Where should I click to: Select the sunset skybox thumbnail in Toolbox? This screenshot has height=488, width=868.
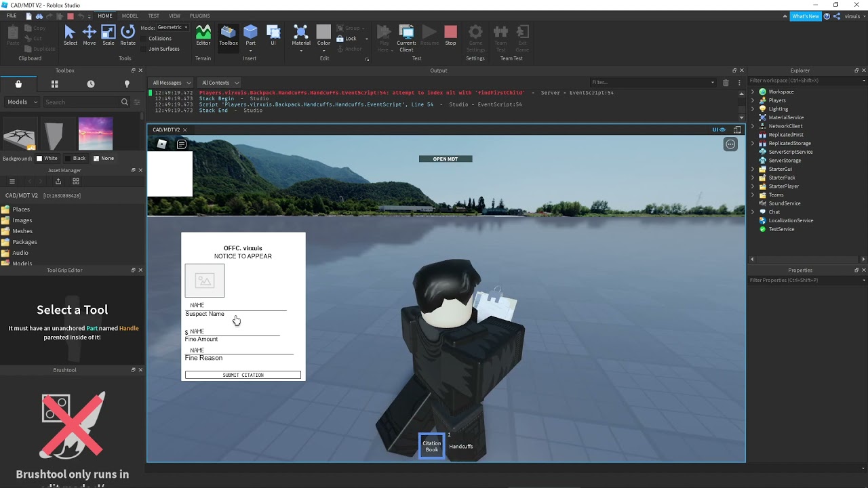(x=96, y=134)
